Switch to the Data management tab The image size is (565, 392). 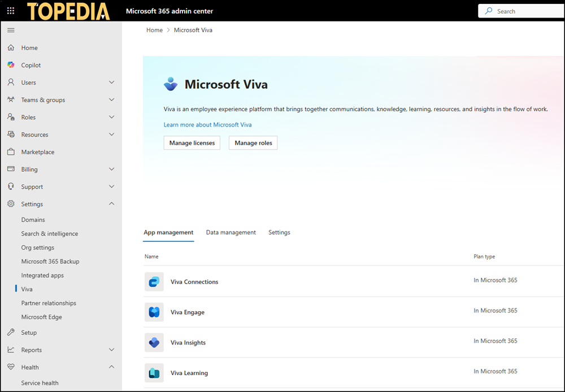[231, 232]
